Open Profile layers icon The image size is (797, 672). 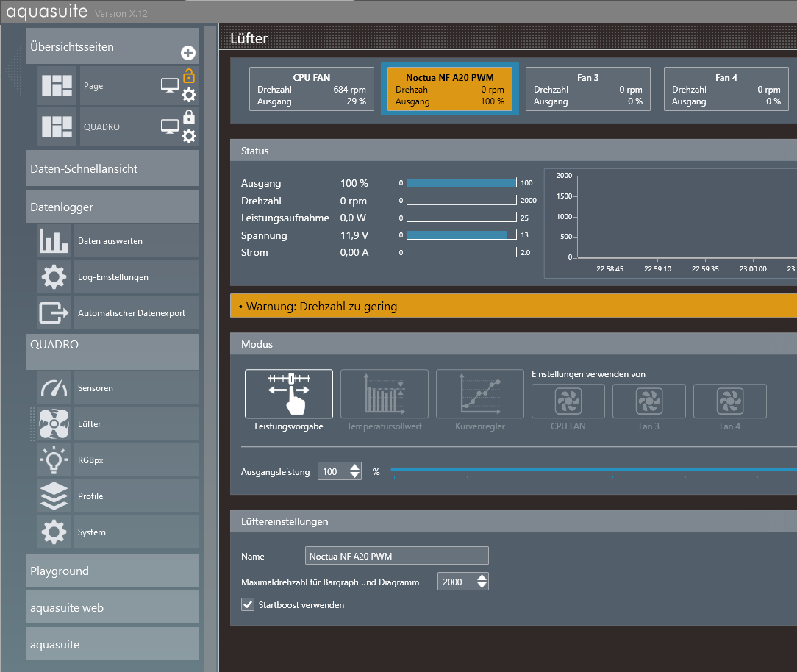tap(54, 496)
